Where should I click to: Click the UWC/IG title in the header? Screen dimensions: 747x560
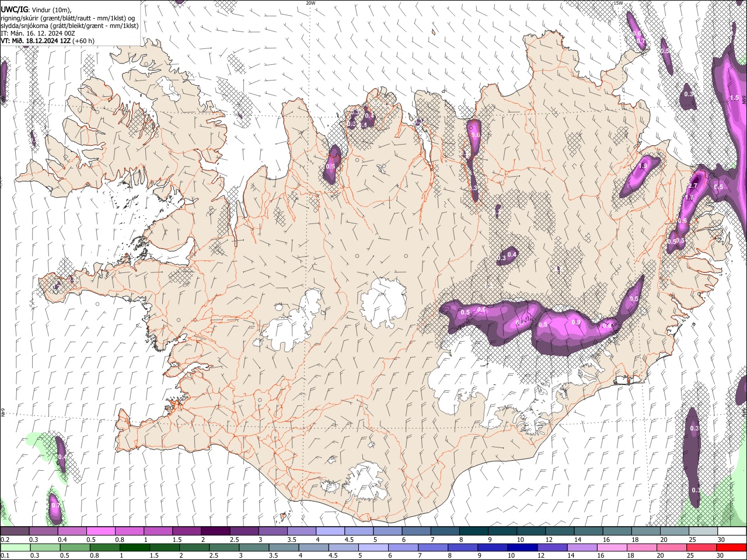pyautogui.click(x=14, y=10)
